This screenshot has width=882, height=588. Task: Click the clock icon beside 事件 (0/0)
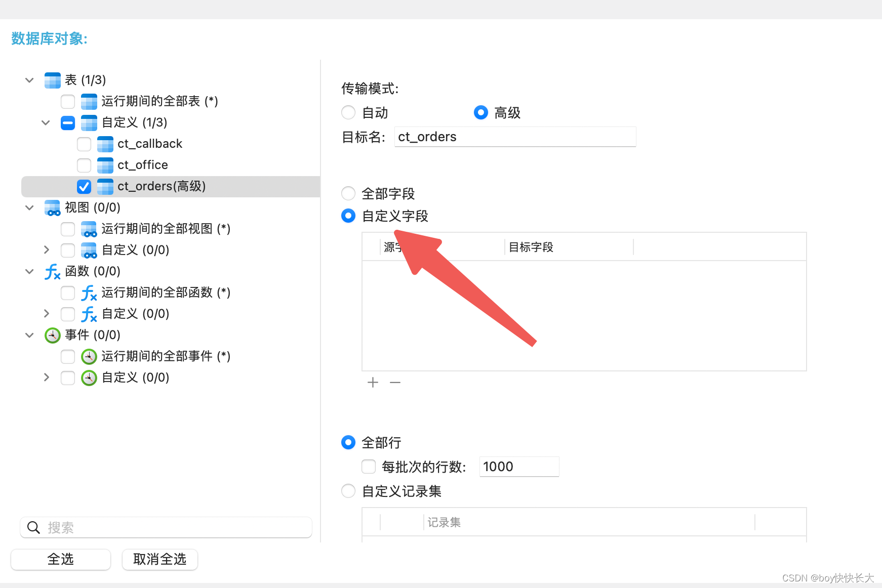(52, 335)
